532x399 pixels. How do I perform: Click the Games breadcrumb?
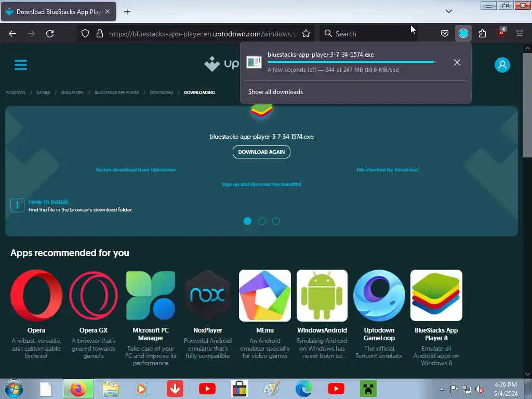click(x=43, y=92)
